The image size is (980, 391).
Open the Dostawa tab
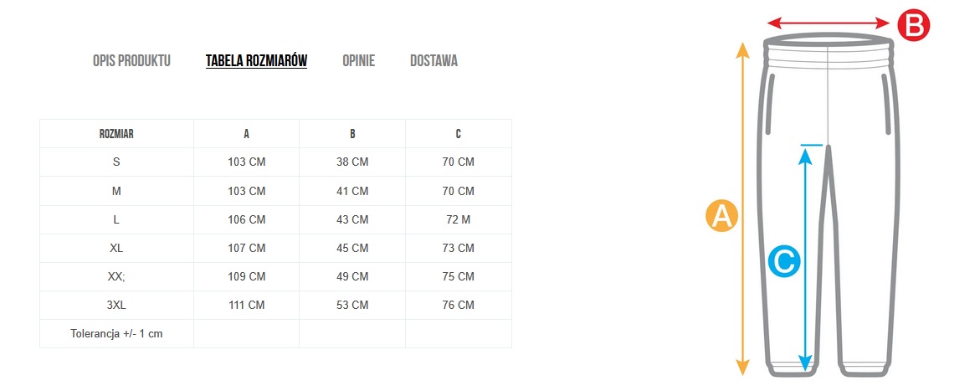[434, 60]
